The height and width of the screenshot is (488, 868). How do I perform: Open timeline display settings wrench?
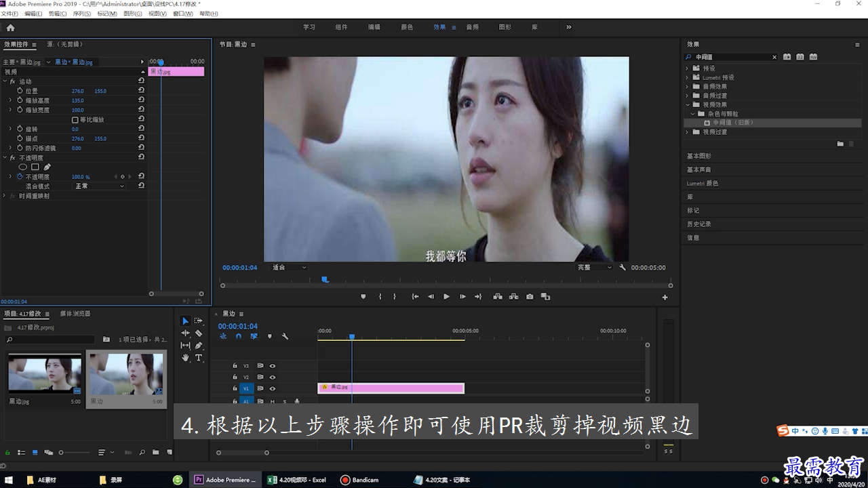285,336
